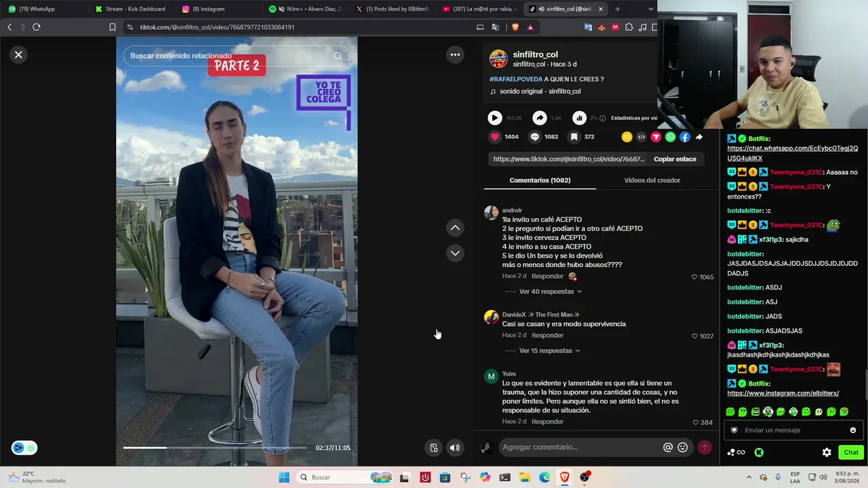Click the shares stat arrow icon (1.2K)
Screen dimensions: 868x488
coord(539,118)
